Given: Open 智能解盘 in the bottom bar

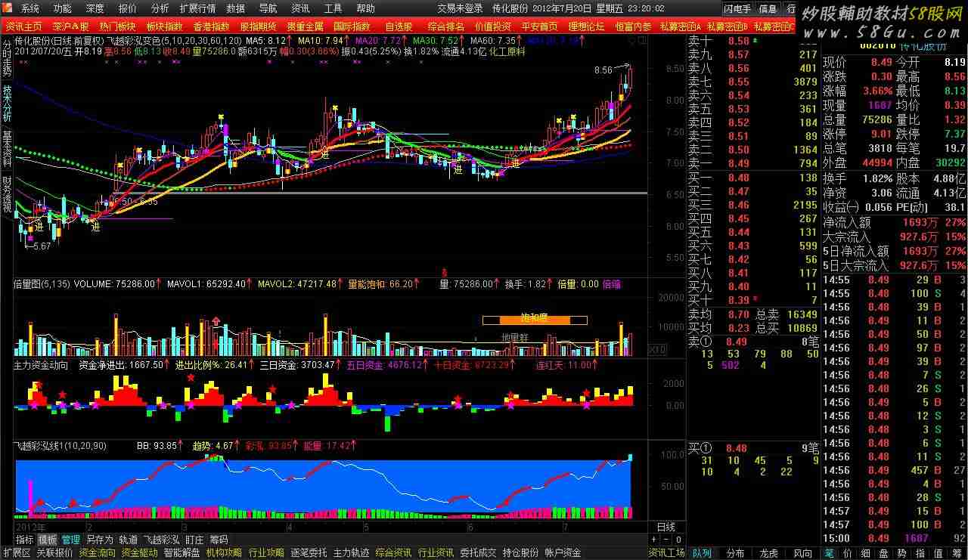Looking at the screenshot, I should tap(181, 553).
